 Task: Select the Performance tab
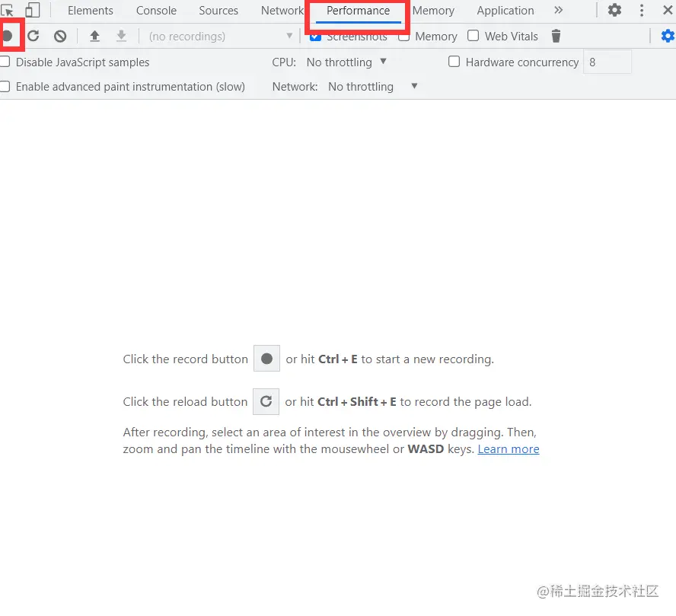359,11
